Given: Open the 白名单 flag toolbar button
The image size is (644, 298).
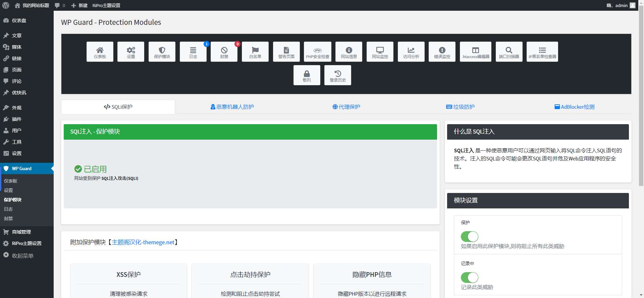Looking at the screenshot, I should [255, 52].
